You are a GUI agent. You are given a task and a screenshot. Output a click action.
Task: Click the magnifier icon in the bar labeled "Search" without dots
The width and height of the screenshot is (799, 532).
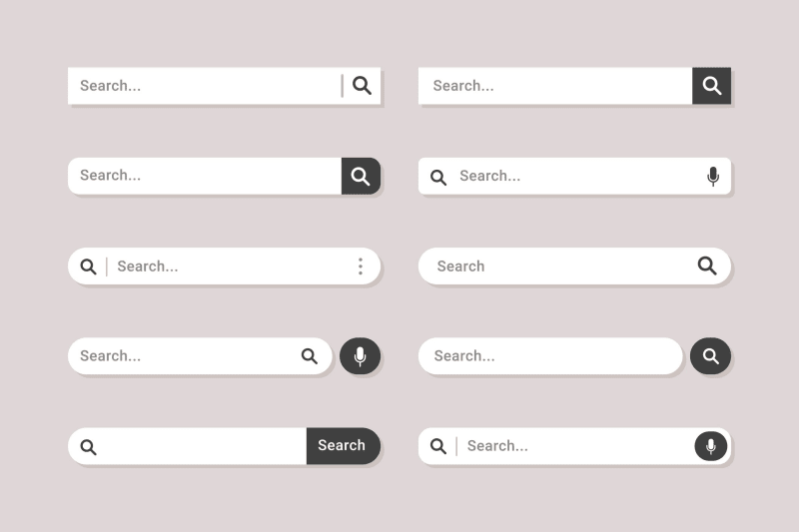707,266
